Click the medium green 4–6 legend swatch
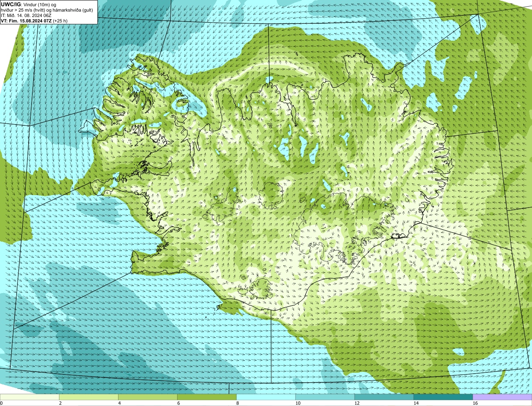 148,397
